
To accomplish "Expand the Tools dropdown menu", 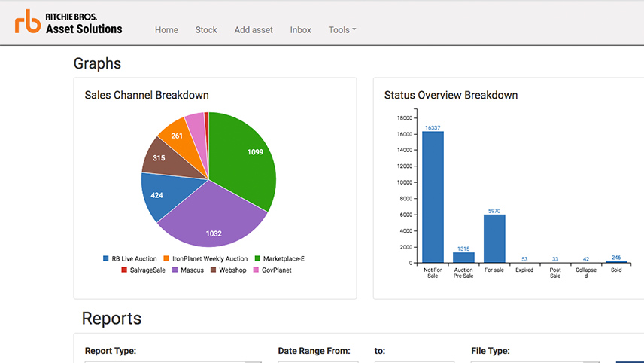I will 342,30.
